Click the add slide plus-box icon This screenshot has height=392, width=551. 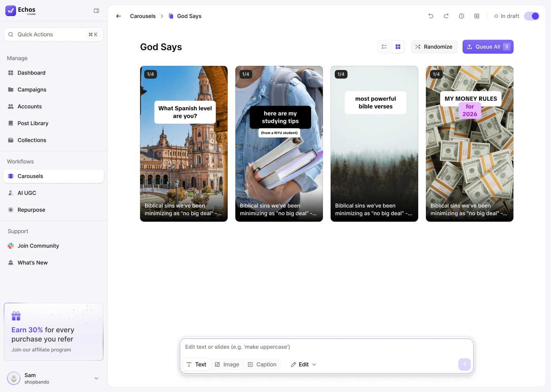tap(477, 16)
